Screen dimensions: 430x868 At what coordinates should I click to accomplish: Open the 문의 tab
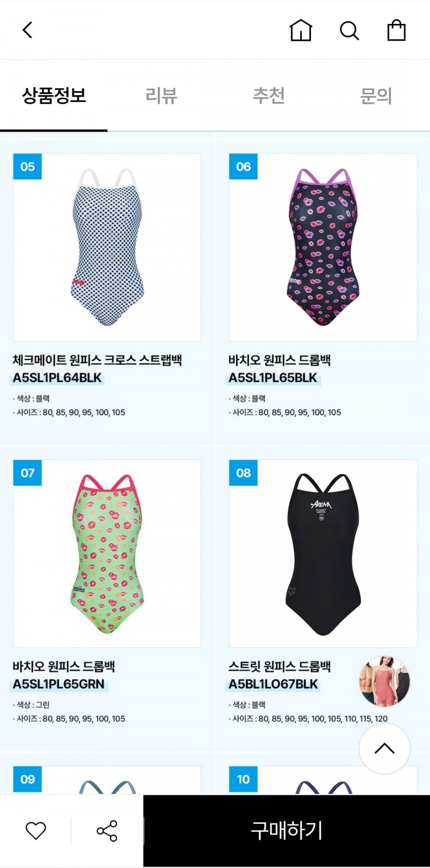coord(376,96)
